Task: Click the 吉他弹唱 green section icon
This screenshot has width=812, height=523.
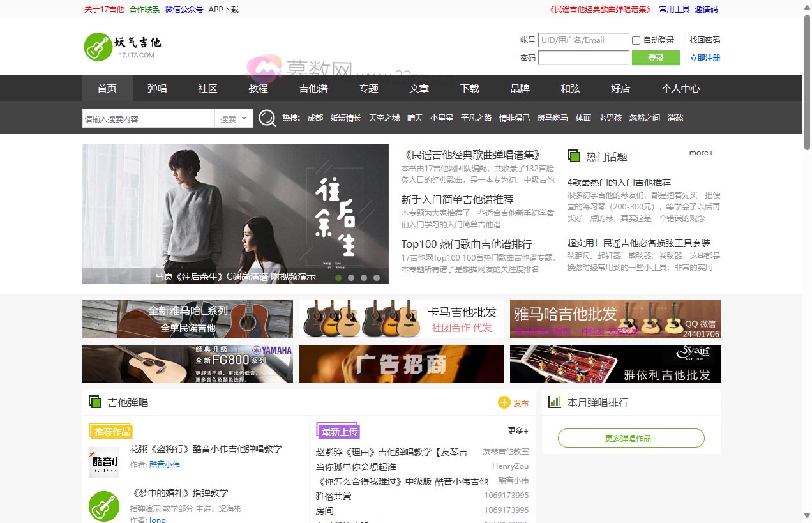Action: [94, 402]
